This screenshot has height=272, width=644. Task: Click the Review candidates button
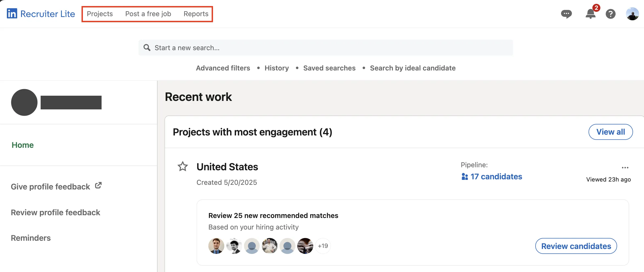(576, 246)
